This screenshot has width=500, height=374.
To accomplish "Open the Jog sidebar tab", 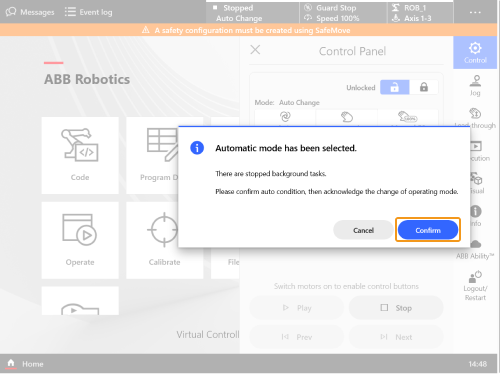I will 475,86.
